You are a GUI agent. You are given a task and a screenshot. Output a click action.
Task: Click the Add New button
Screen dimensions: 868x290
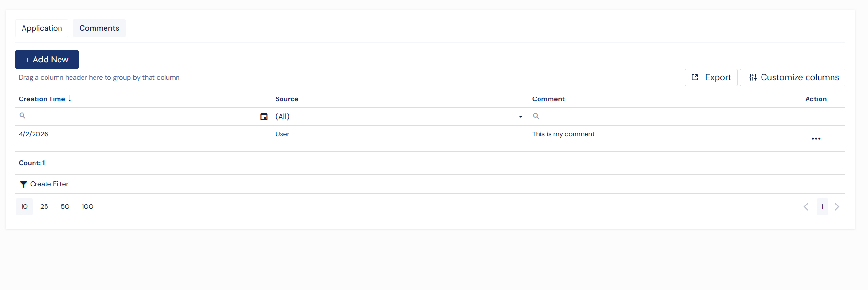pyautogui.click(x=47, y=60)
